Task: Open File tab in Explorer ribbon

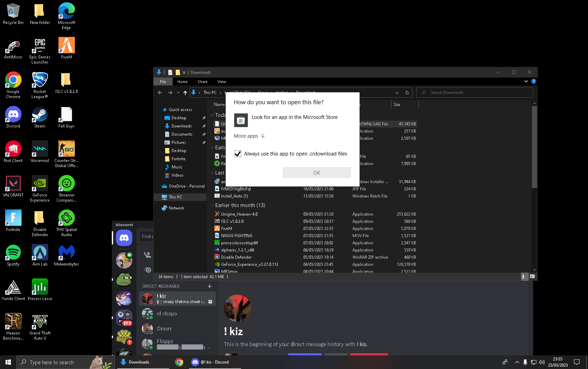Action: coord(163,82)
